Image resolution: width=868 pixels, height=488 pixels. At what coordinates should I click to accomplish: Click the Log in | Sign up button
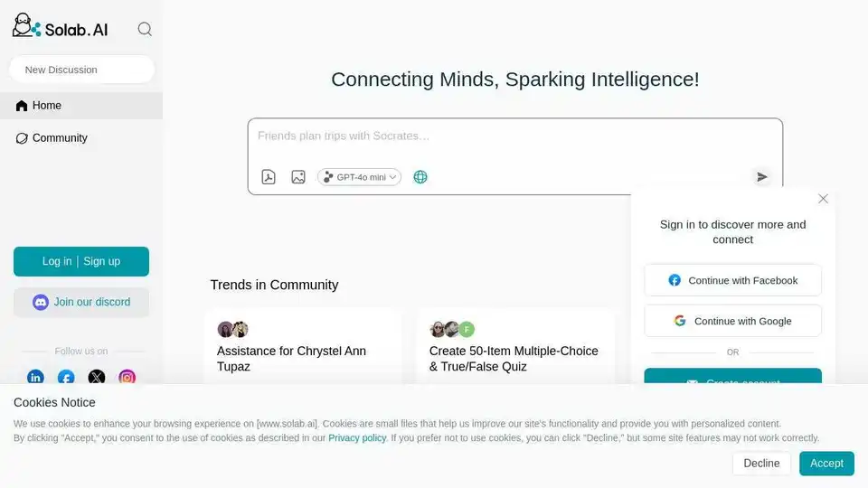tap(81, 261)
